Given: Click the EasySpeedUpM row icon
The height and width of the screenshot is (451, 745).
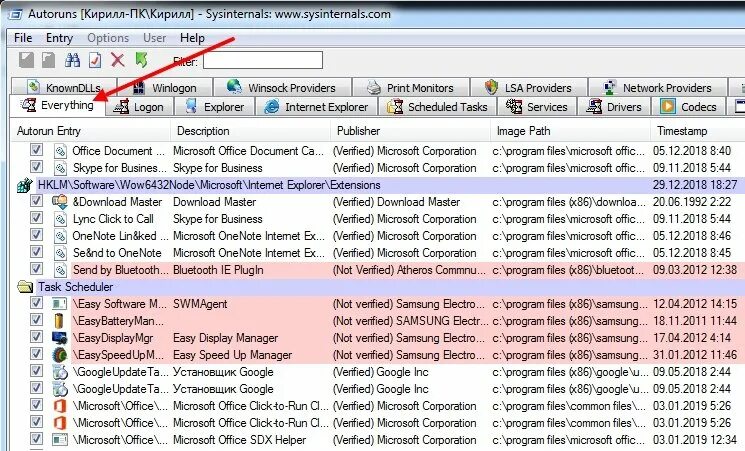Looking at the screenshot, I should (x=60, y=355).
